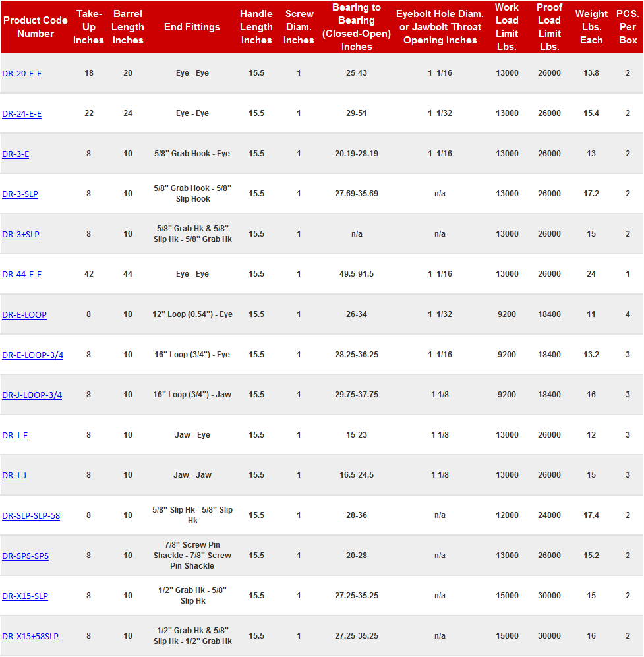Open the DR-24-E-E product link
The height and width of the screenshot is (657, 644).
click(22, 113)
